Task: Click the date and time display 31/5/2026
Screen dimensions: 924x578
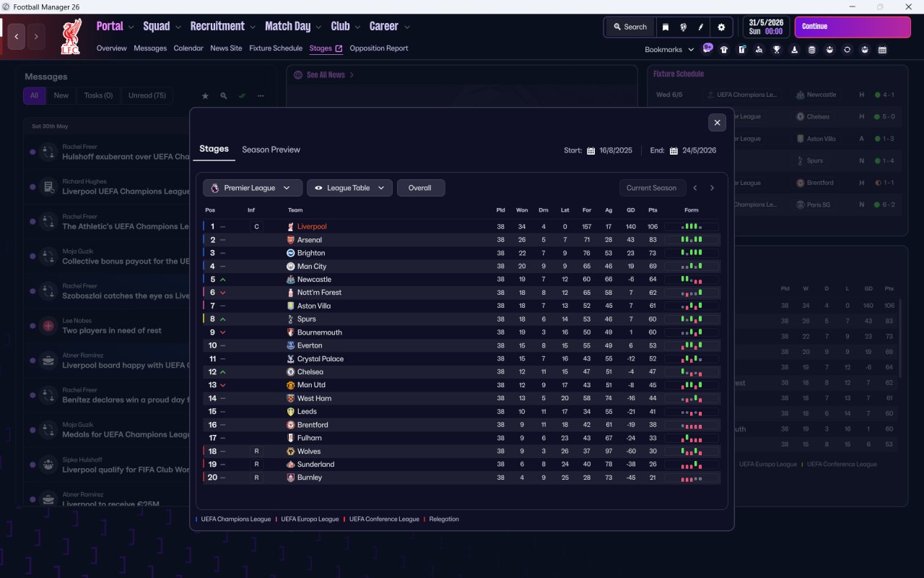Action: 767,27
